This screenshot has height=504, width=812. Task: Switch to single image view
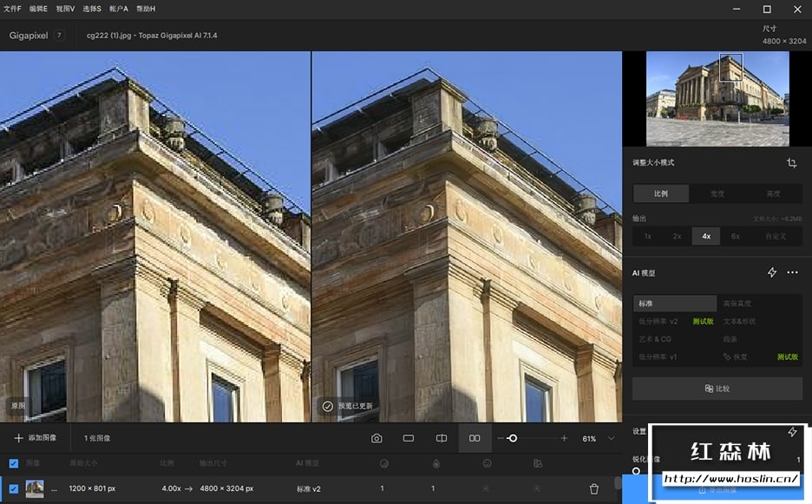[x=409, y=439]
